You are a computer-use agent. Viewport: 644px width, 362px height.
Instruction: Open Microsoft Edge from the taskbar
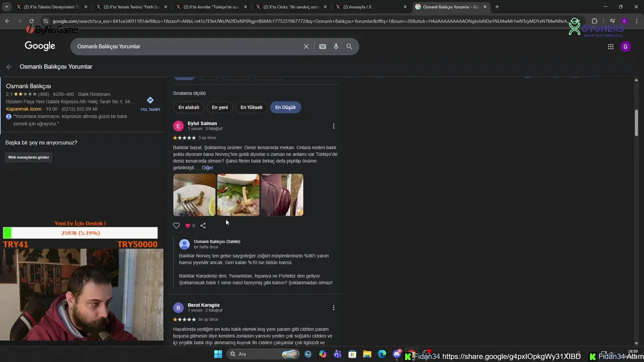coord(382,354)
